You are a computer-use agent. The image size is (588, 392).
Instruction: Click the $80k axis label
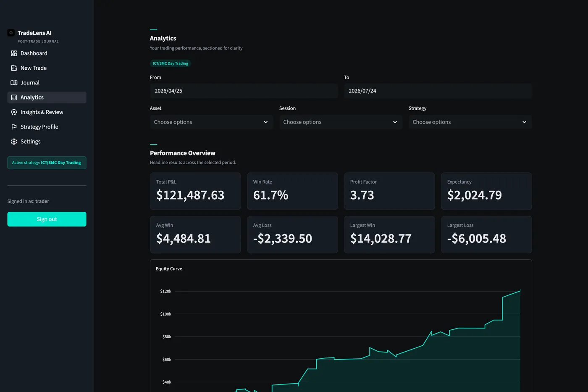click(167, 337)
